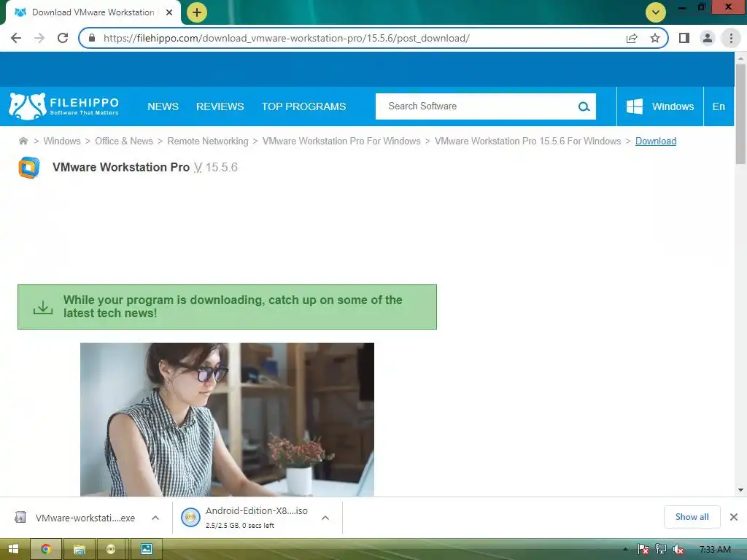747x560 pixels.
Task: Click the 7:33 AM clock
Action: 715,549
